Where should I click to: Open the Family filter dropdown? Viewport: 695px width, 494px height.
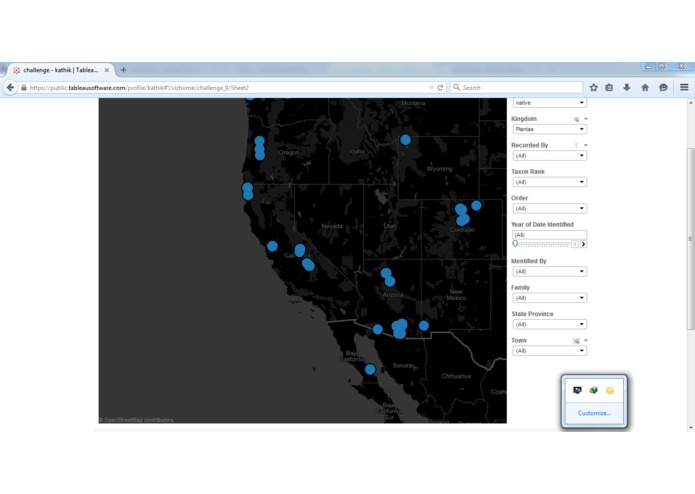pyautogui.click(x=550, y=298)
